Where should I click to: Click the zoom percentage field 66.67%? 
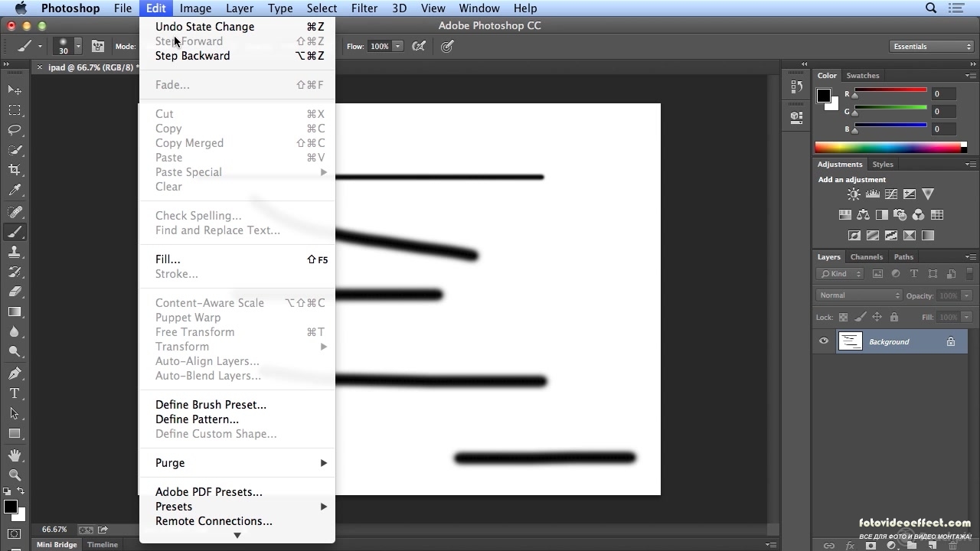coord(54,530)
